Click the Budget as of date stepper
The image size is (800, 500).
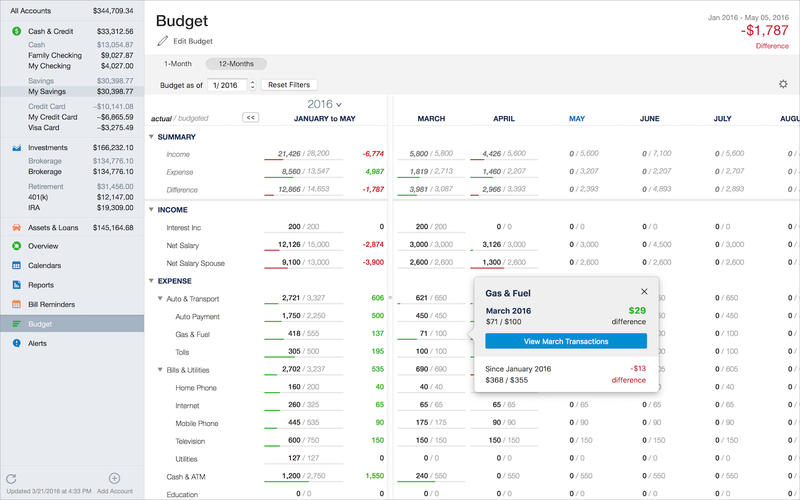[x=252, y=85]
